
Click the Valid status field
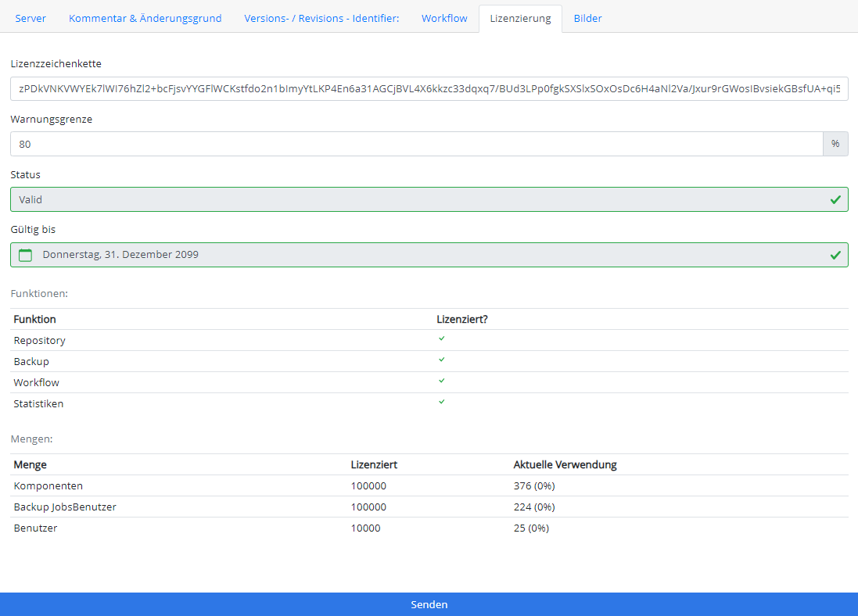tap(415, 199)
